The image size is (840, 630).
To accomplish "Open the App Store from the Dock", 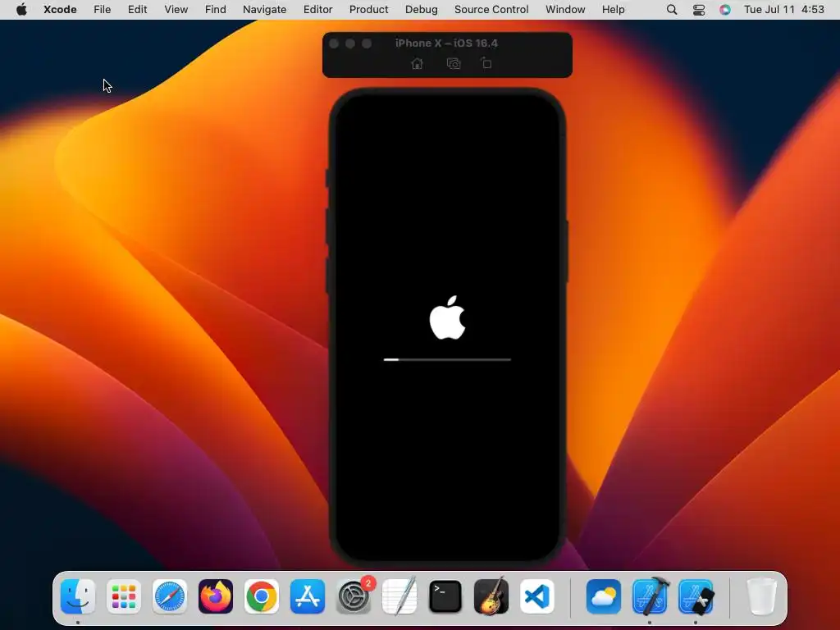I will pyautogui.click(x=308, y=596).
